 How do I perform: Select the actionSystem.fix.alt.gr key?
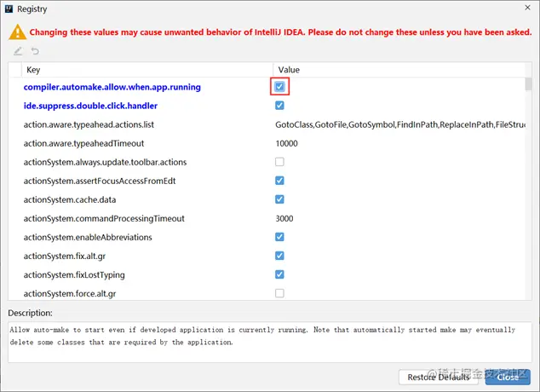(x=65, y=257)
